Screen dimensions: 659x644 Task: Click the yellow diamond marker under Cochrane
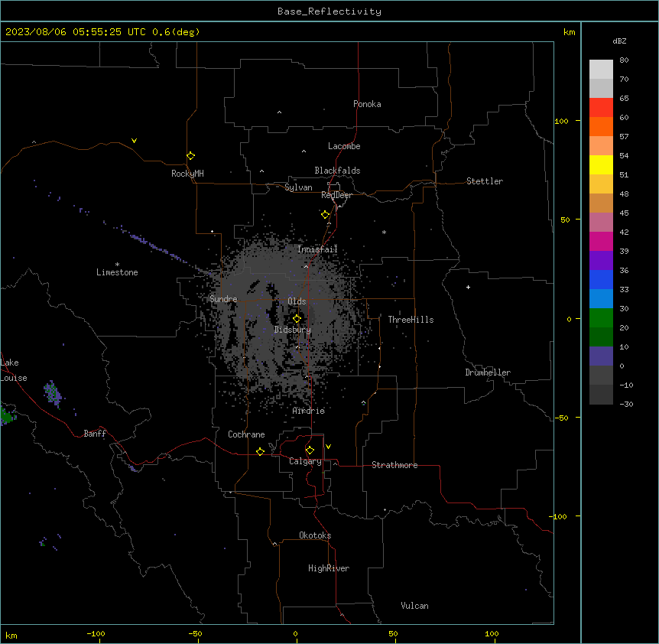tap(260, 451)
